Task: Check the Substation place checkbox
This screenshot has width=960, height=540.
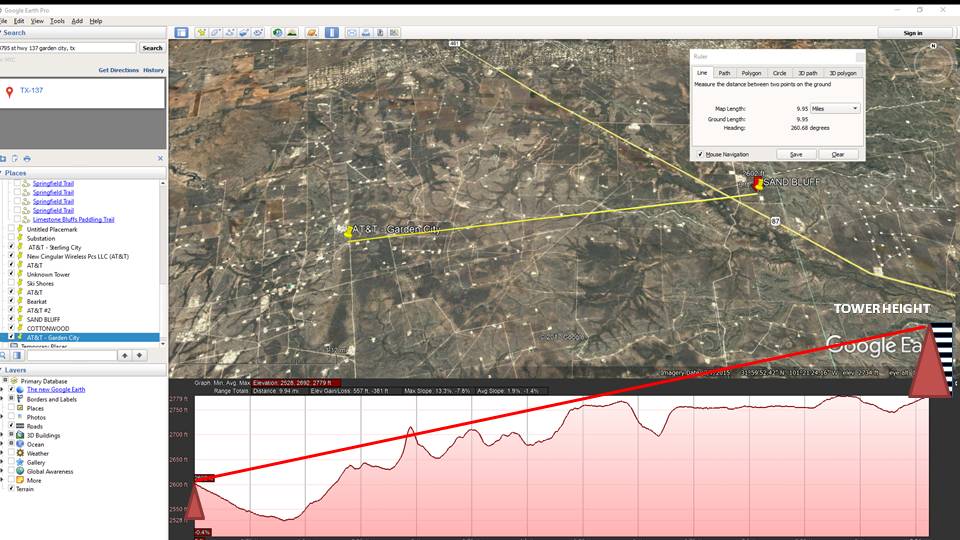Action: [11, 238]
